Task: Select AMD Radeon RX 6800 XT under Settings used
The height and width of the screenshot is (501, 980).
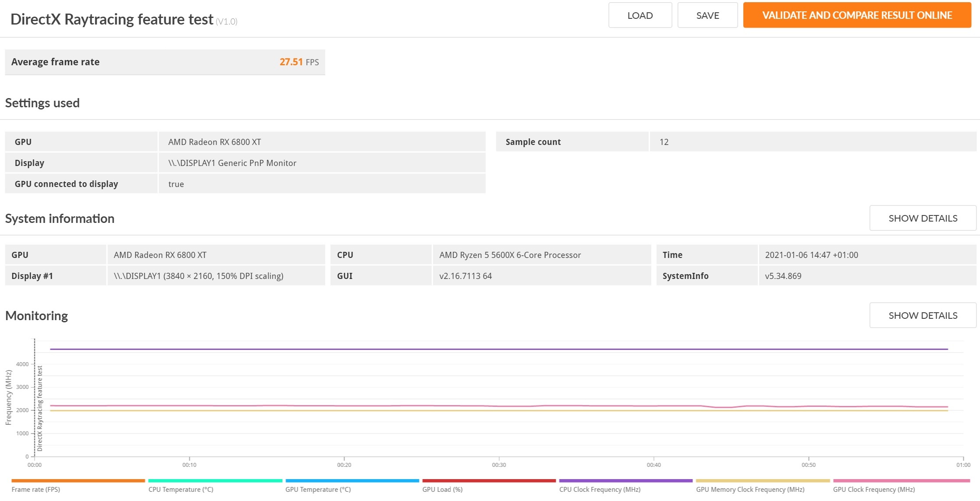Action: (x=215, y=142)
